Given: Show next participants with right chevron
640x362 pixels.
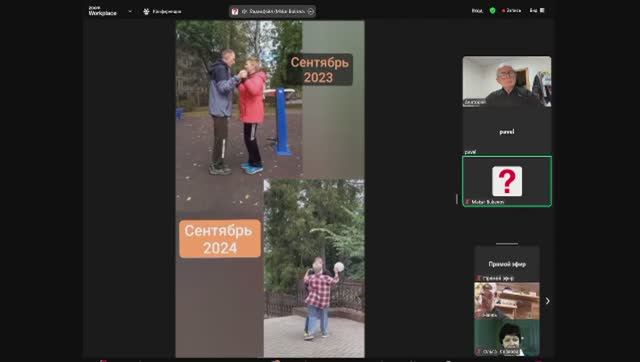Looking at the screenshot, I should coord(547,301).
